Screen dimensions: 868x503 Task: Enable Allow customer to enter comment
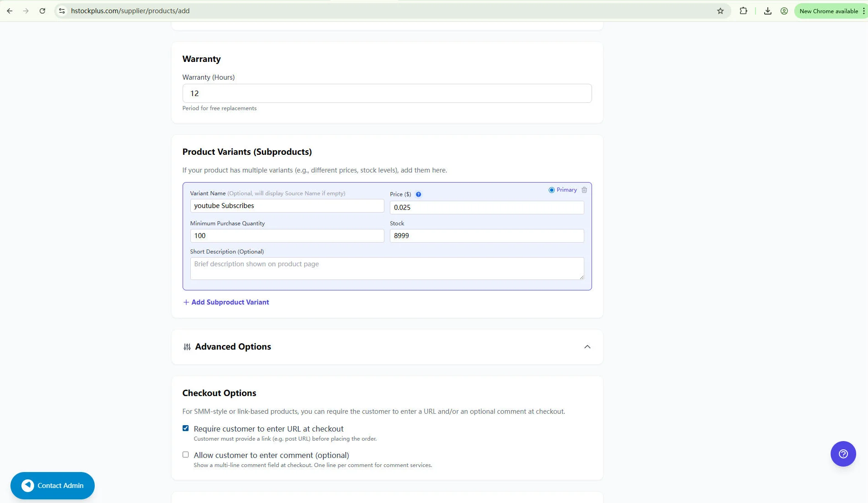point(185,455)
